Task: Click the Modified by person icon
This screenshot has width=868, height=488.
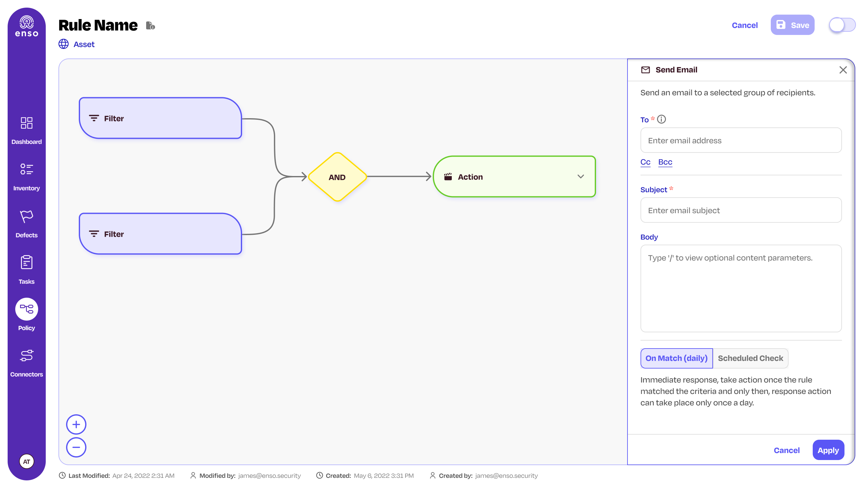Action: pyautogui.click(x=193, y=476)
